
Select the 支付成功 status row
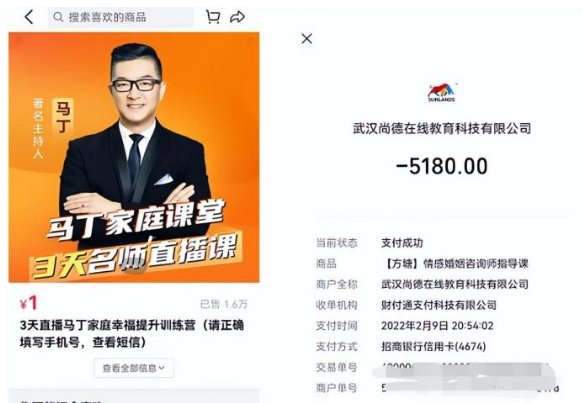point(442,243)
